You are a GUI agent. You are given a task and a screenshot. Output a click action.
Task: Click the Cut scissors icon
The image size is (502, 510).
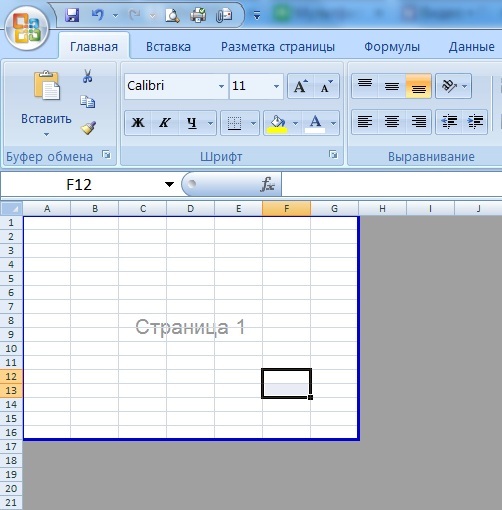tap(88, 76)
